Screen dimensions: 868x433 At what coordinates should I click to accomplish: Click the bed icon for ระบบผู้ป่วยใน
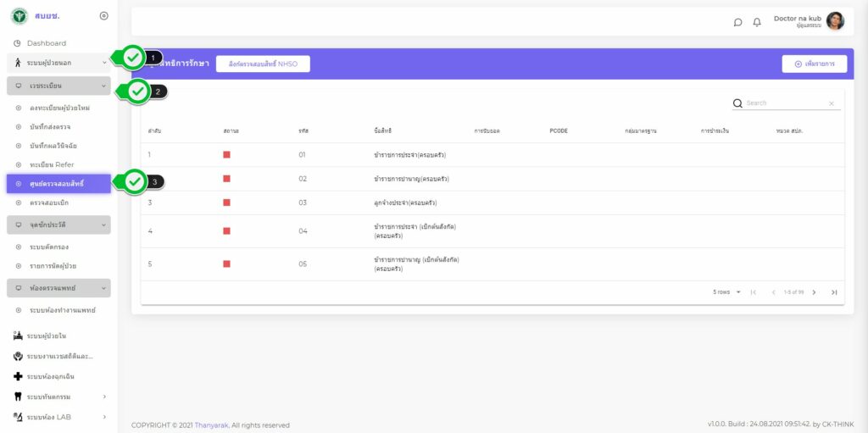coord(18,336)
